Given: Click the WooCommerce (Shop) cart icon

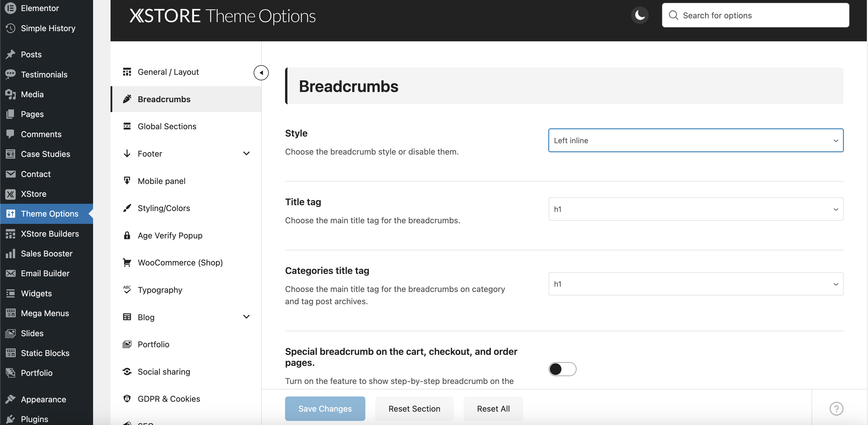Looking at the screenshot, I should (127, 262).
